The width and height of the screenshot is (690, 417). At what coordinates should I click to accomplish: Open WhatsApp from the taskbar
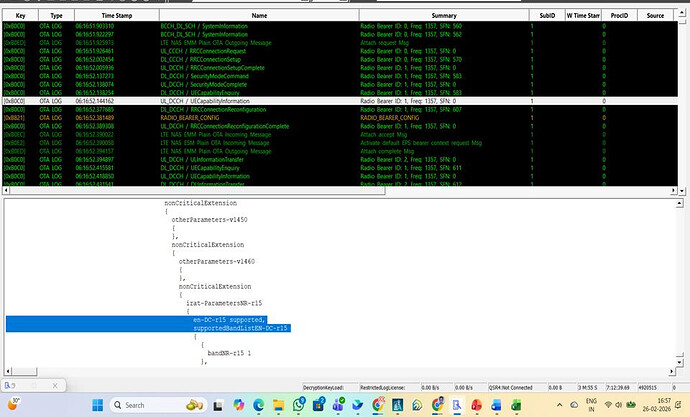tap(299, 405)
